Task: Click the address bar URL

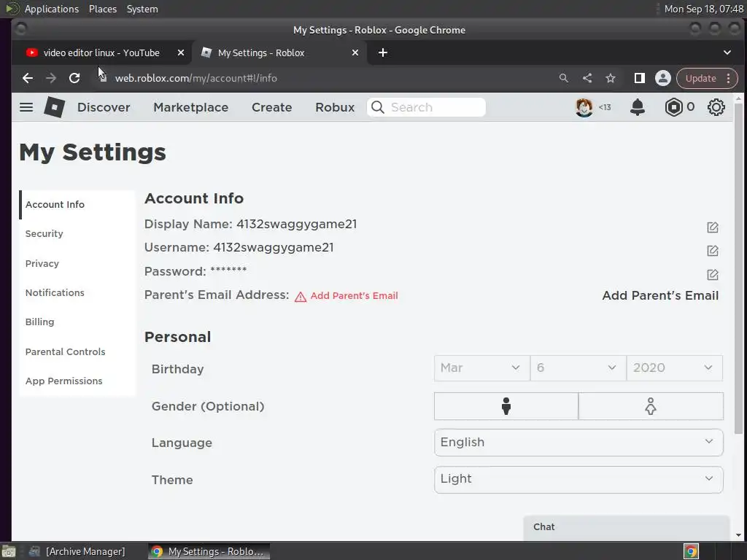Action: tap(196, 78)
